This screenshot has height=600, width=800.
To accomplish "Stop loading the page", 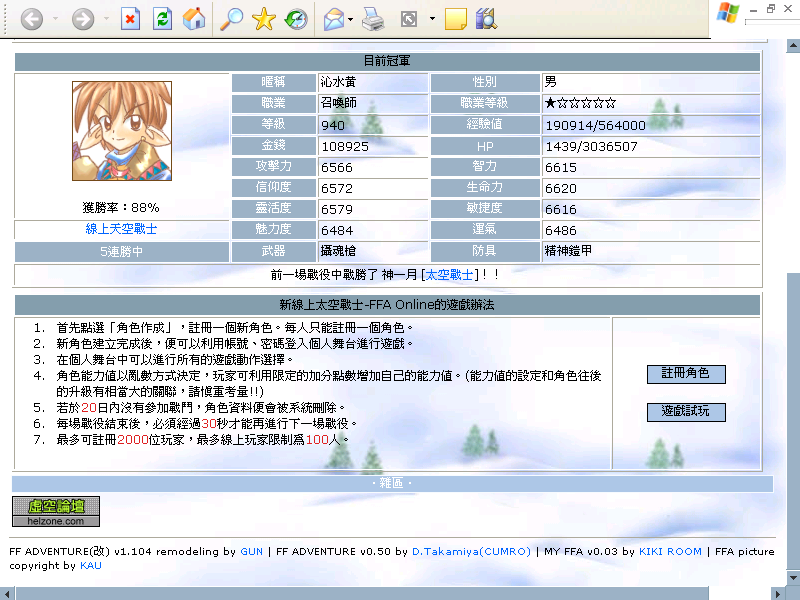I will pyautogui.click(x=130, y=19).
